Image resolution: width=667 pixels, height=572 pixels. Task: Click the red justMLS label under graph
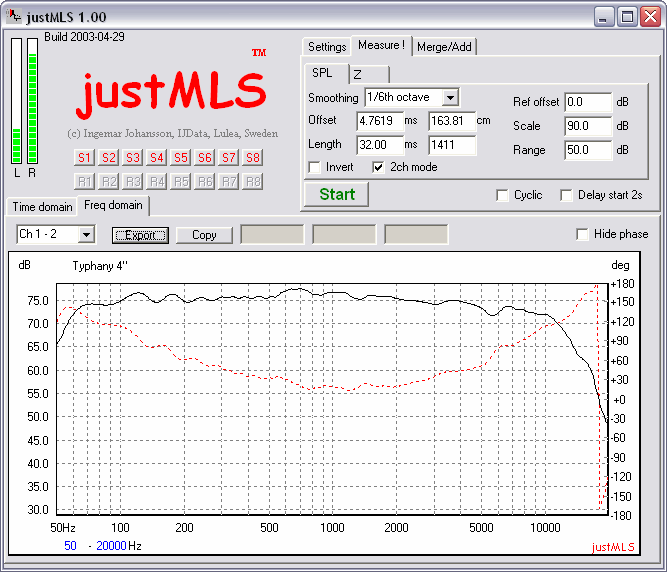click(x=613, y=547)
